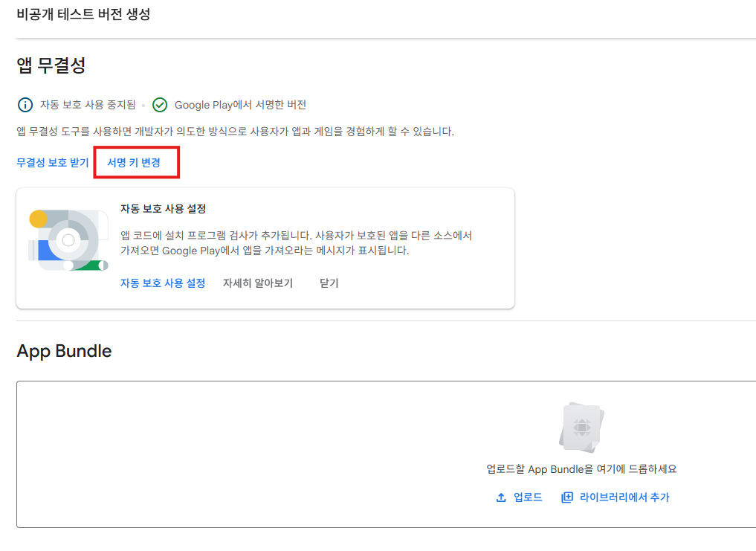Click the Google Play에서 서명한 버전 status label
The height and width of the screenshot is (551, 756).
[x=240, y=105]
